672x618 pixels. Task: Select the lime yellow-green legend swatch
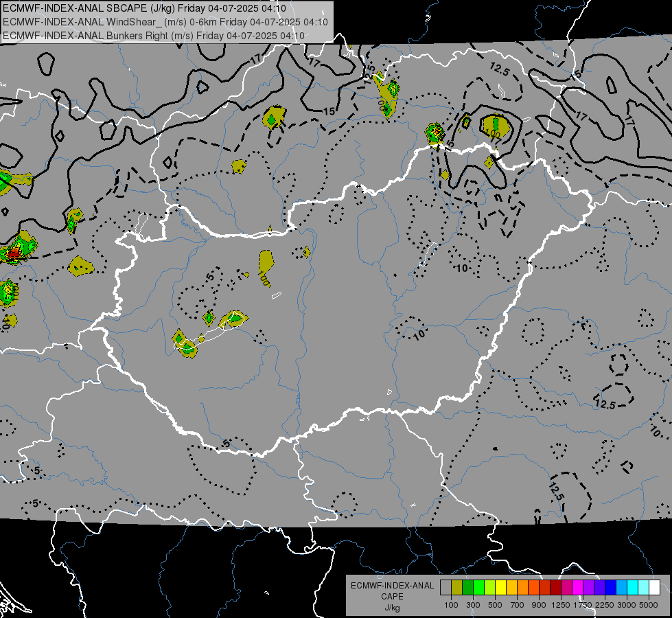coord(489,587)
